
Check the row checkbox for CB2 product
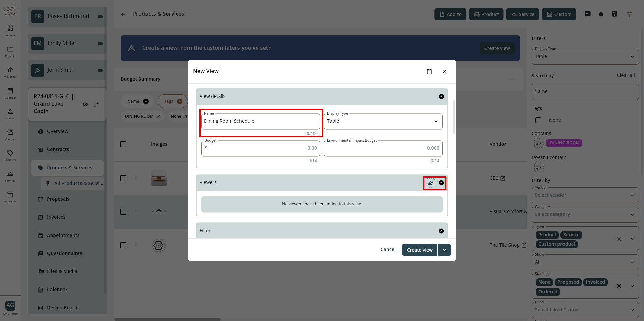(x=123, y=178)
